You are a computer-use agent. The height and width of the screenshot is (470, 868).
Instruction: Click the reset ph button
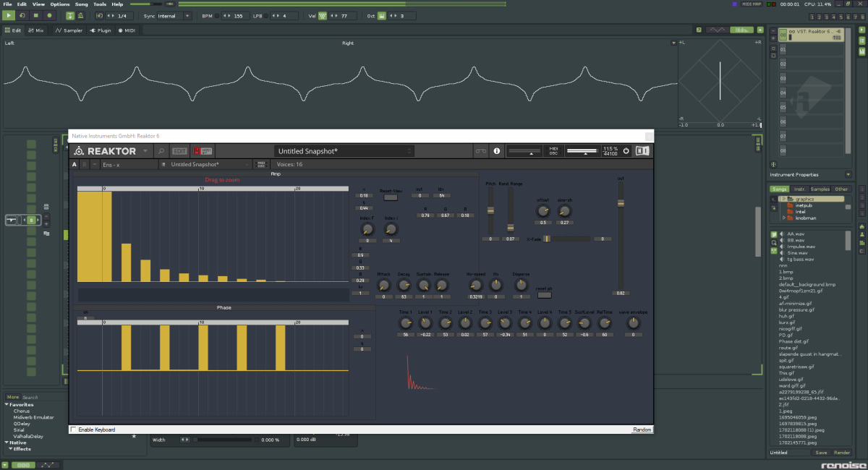click(544, 294)
